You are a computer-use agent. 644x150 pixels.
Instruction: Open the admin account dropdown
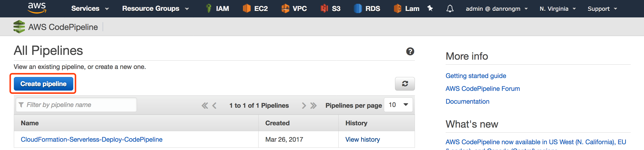coord(496,9)
